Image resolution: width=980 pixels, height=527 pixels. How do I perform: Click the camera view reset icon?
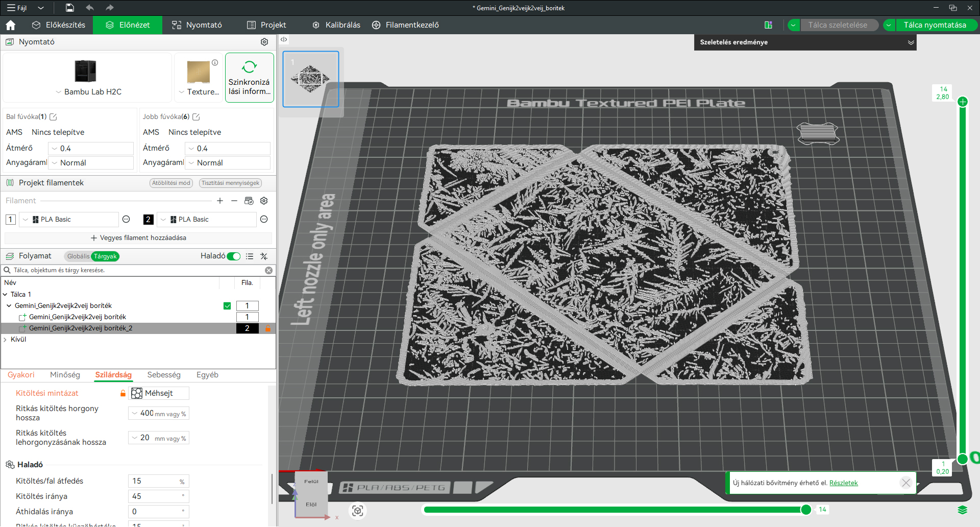coord(358,511)
